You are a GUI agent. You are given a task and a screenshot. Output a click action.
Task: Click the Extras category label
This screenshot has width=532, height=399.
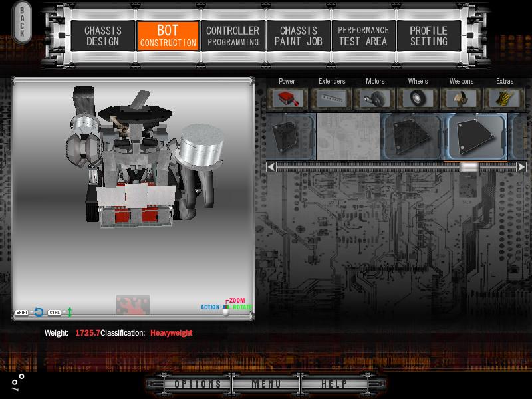click(x=505, y=81)
